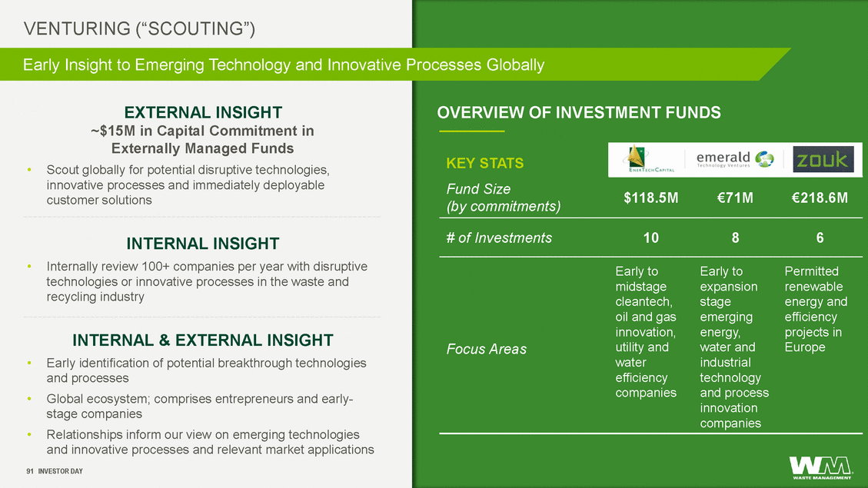Viewport: 868px width, 488px height.
Task: Click the Emerald Technology Ventures logo
Action: (x=735, y=159)
